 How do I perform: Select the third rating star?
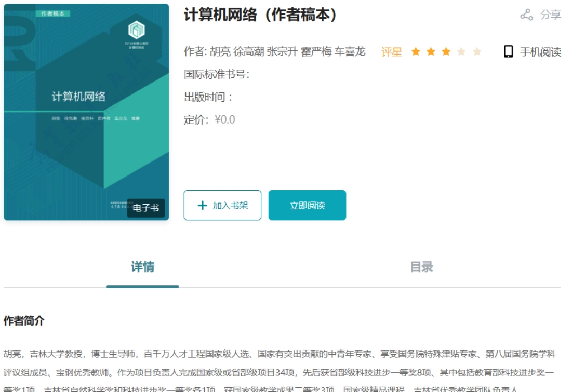point(446,51)
